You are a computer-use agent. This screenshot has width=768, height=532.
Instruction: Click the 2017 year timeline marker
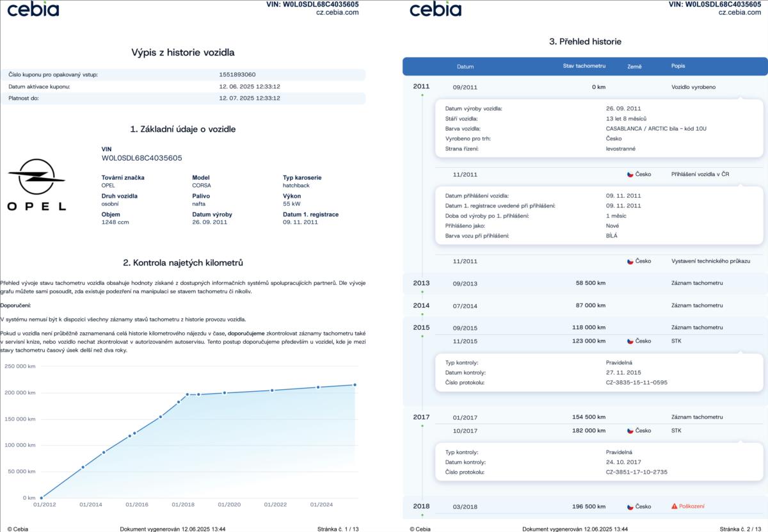pos(421,417)
